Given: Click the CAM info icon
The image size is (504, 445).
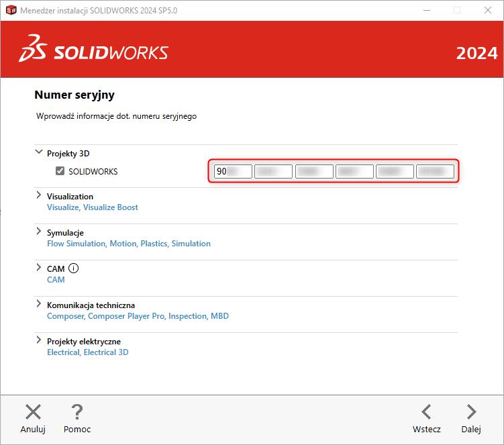Looking at the screenshot, I should (74, 268).
